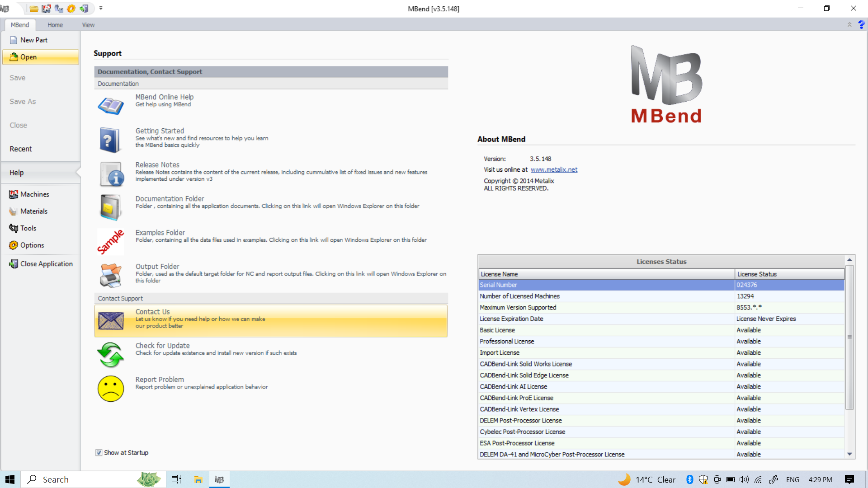
Task: Expand the quick access toolbar customize dropdown
Action: point(101,8)
